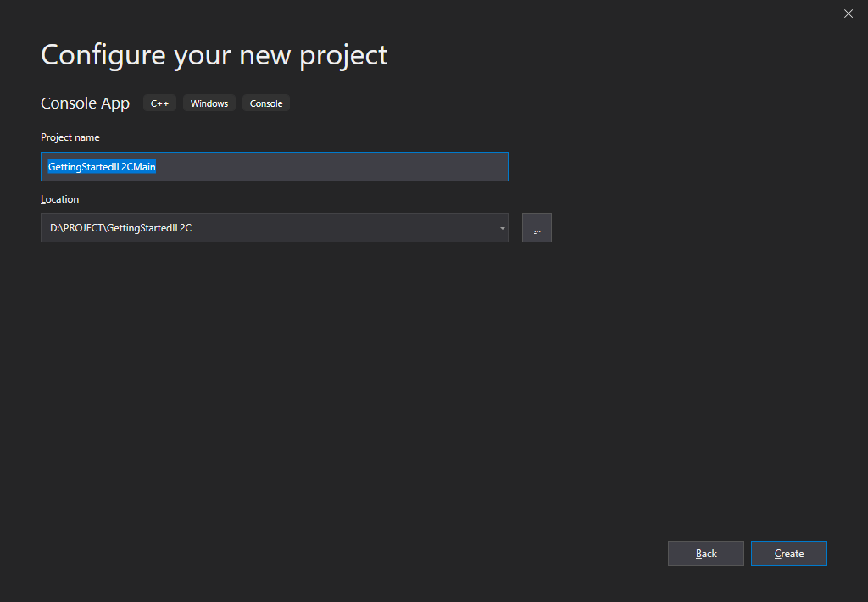The width and height of the screenshot is (868, 602).
Task: Click the Project name label
Action: [x=70, y=137]
